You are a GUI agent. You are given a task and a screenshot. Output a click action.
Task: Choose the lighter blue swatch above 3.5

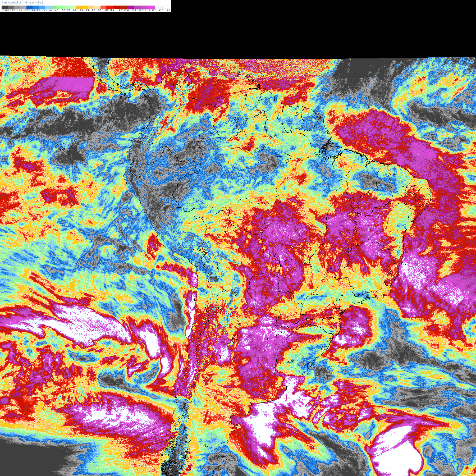(x=42, y=7)
